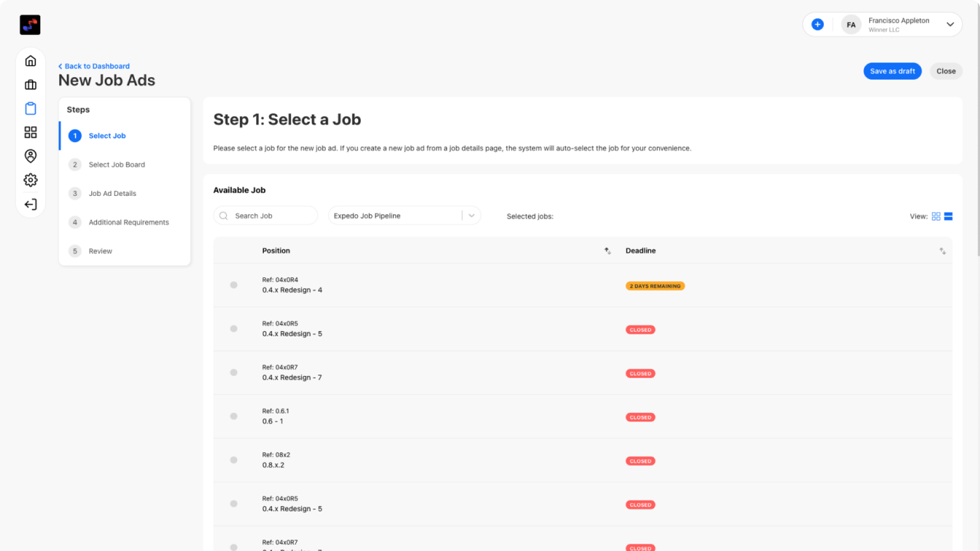Select the clipboard job ads sidebar icon
980x551 pixels.
(31, 108)
